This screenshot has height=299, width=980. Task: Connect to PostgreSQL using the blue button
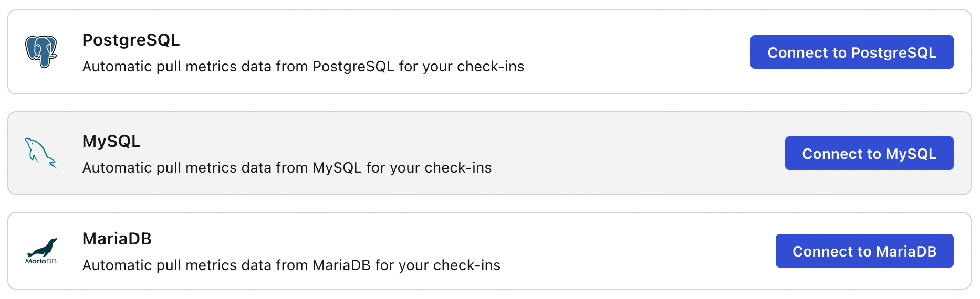click(852, 52)
